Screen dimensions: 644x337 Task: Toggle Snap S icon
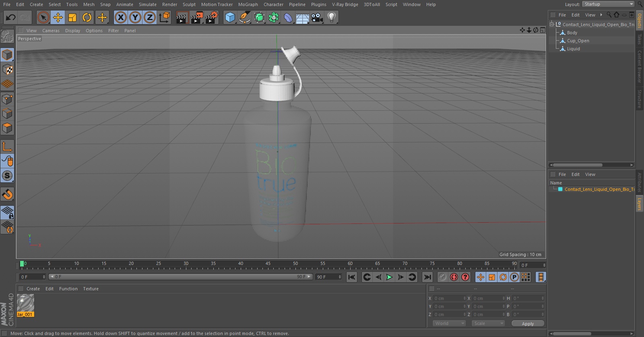click(x=7, y=176)
